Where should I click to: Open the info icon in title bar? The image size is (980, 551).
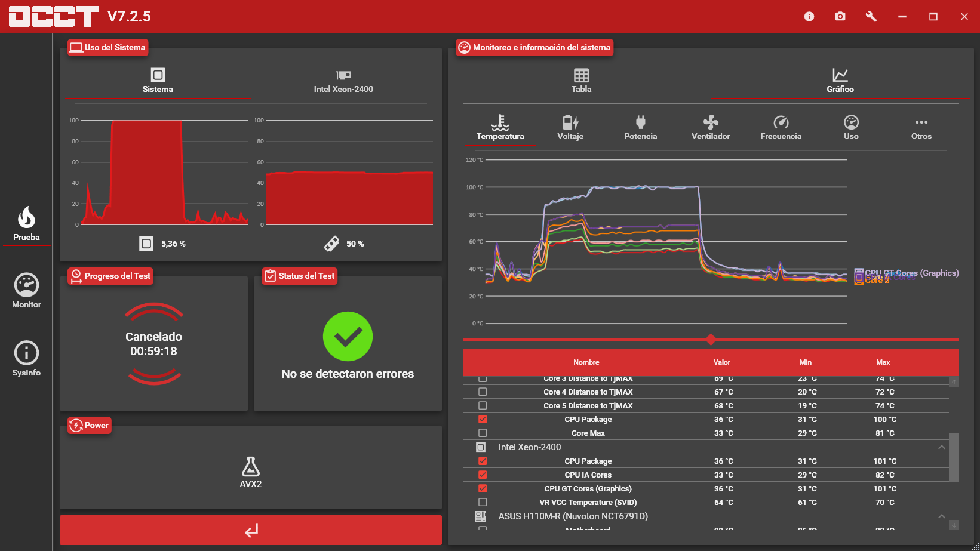click(809, 17)
